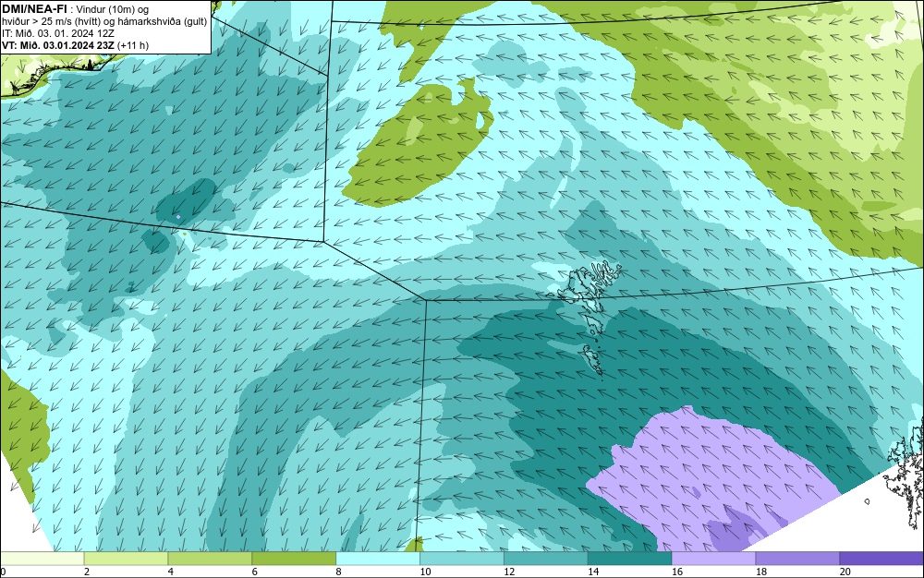Image resolution: width=924 pixels, height=578 pixels.
Task: Click the darkest purple legend swatch above 20
Action: 881,559
